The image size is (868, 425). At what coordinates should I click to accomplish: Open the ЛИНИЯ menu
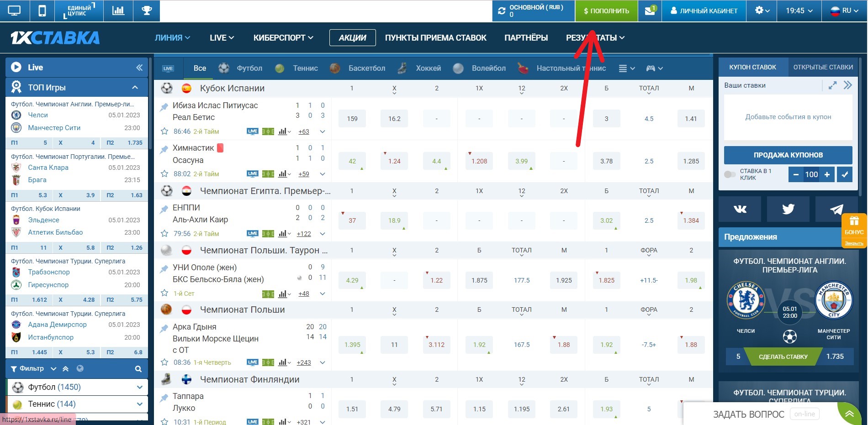tap(172, 38)
